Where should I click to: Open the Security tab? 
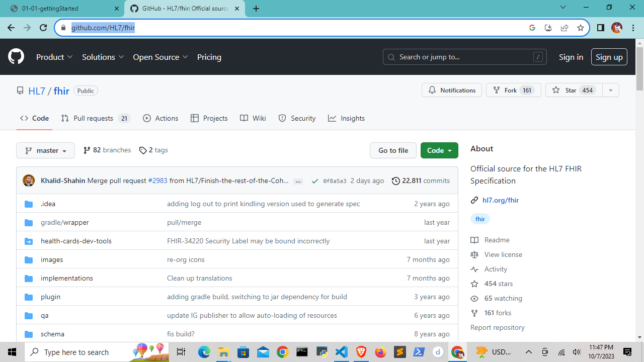tap(297, 118)
